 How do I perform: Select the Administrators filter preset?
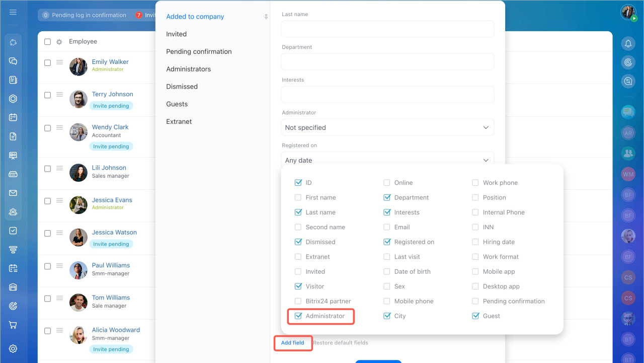(189, 69)
